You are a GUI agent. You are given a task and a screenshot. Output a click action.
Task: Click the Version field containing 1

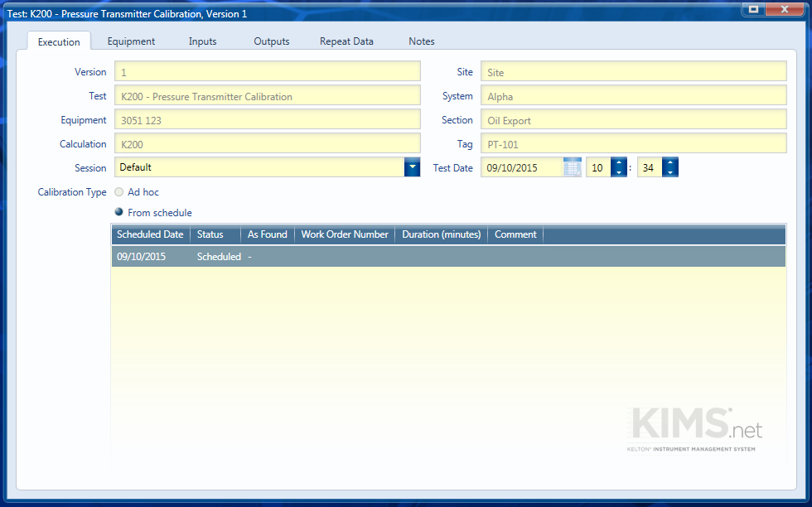267,71
